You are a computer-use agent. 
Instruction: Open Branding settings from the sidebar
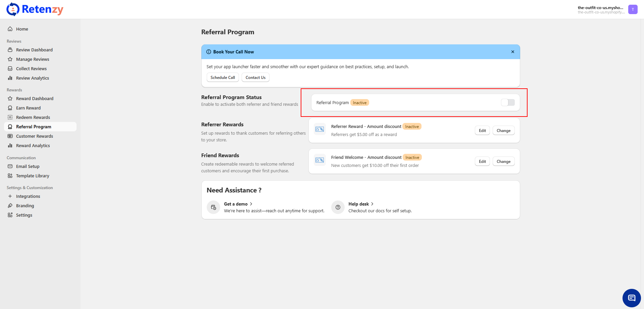click(x=25, y=206)
